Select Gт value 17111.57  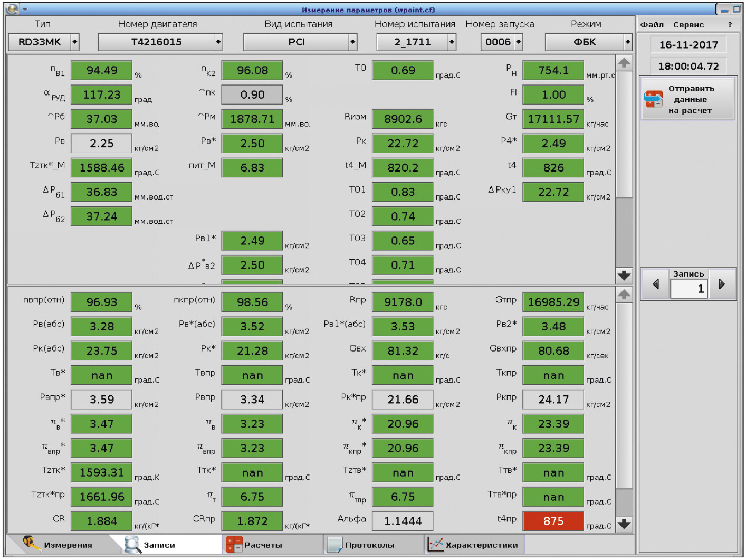[553, 119]
